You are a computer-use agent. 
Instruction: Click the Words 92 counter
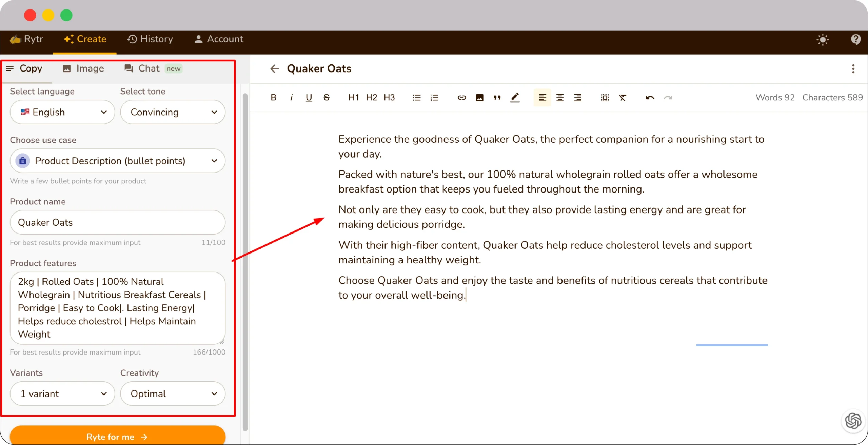[x=775, y=98]
